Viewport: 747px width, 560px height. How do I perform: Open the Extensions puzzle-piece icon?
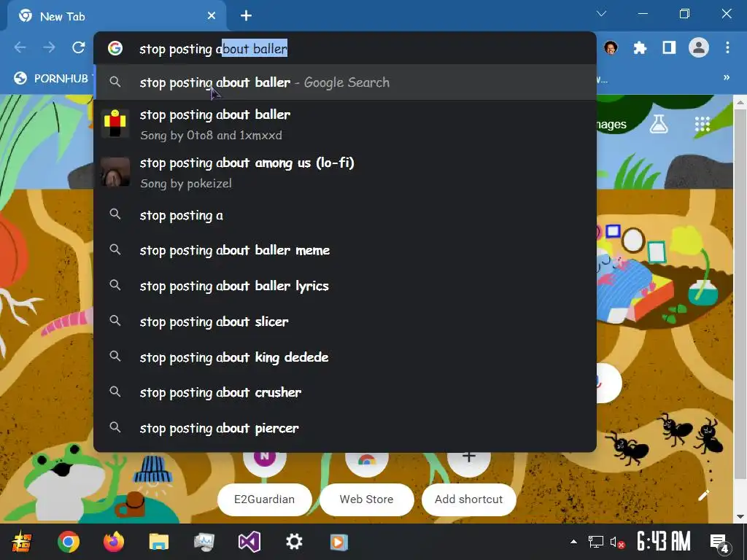coord(640,47)
